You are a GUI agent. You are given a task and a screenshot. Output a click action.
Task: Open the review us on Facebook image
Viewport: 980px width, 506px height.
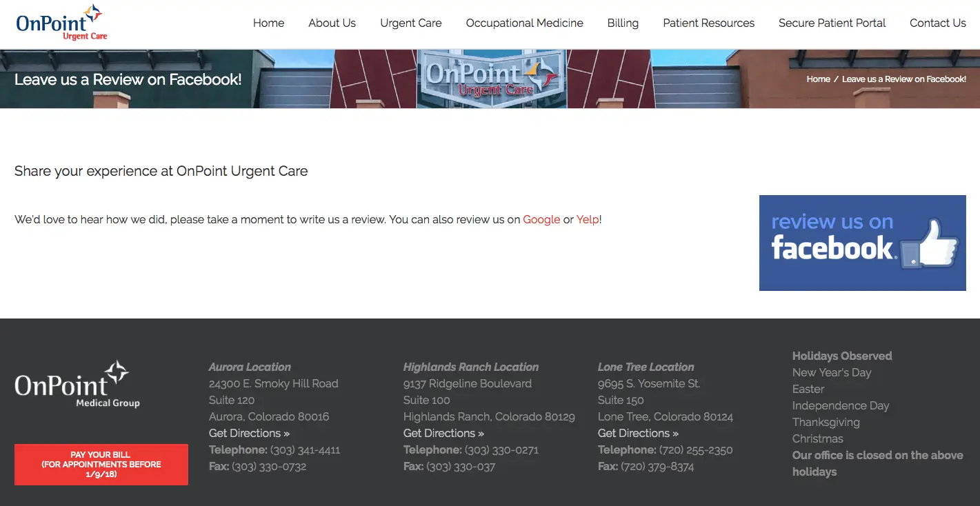coord(862,243)
